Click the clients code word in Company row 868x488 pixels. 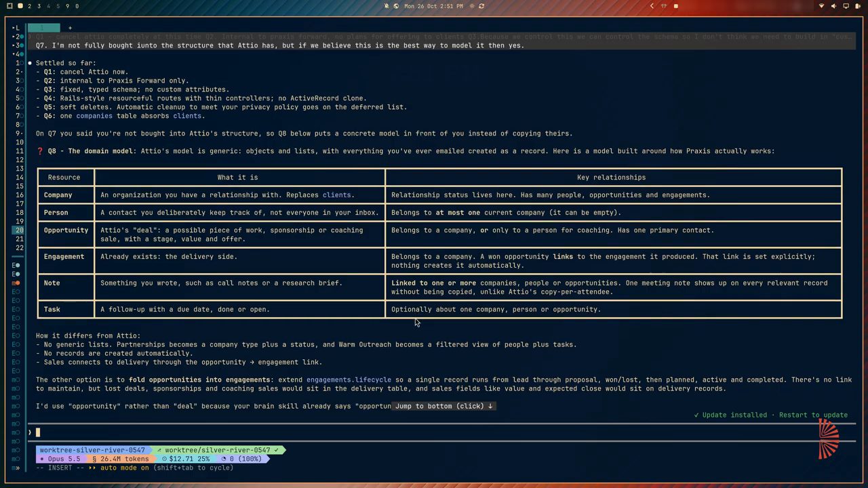coord(336,195)
